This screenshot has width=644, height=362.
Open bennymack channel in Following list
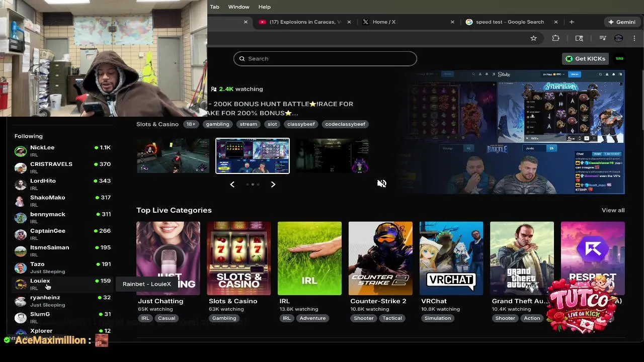tap(62, 217)
